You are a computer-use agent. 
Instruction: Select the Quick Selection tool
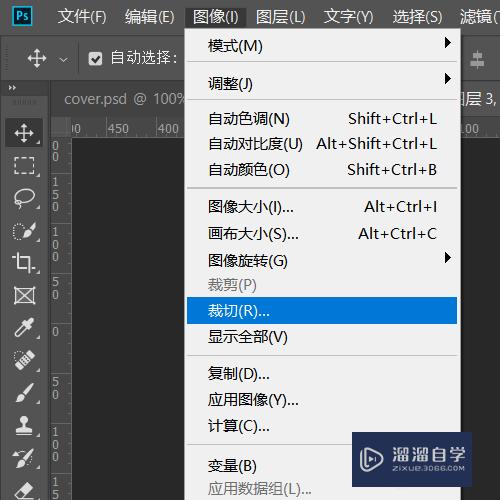click(x=24, y=231)
